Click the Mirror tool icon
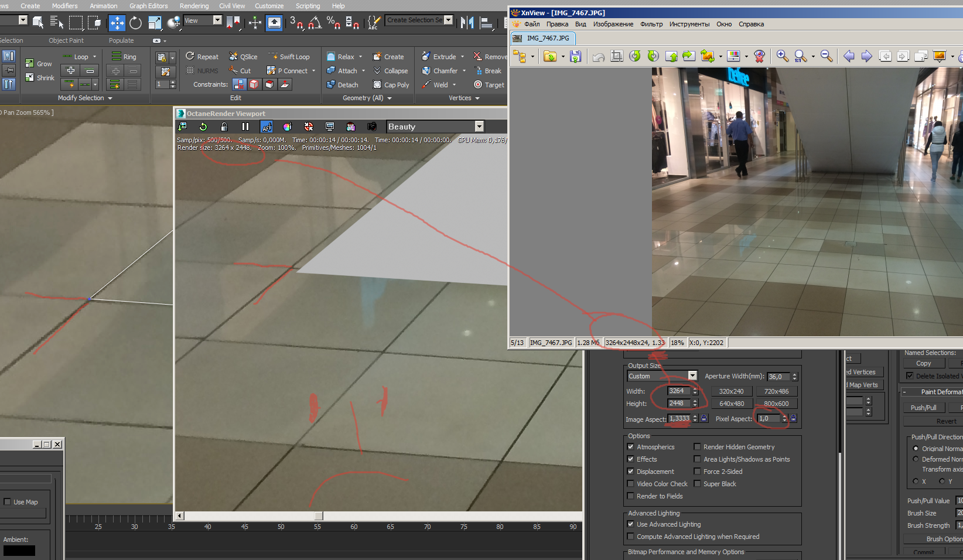This screenshot has width=963, height=560. coord(467,23)
